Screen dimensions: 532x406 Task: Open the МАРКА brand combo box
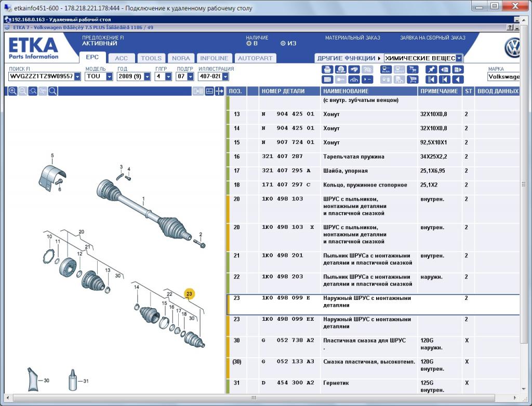[503, 77]
